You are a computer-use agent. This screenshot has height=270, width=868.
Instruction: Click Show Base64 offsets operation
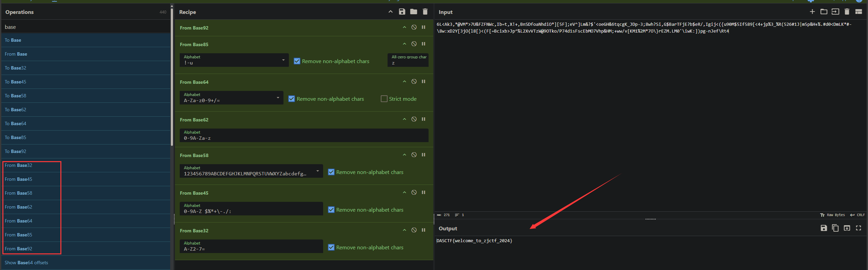[26, 263]
